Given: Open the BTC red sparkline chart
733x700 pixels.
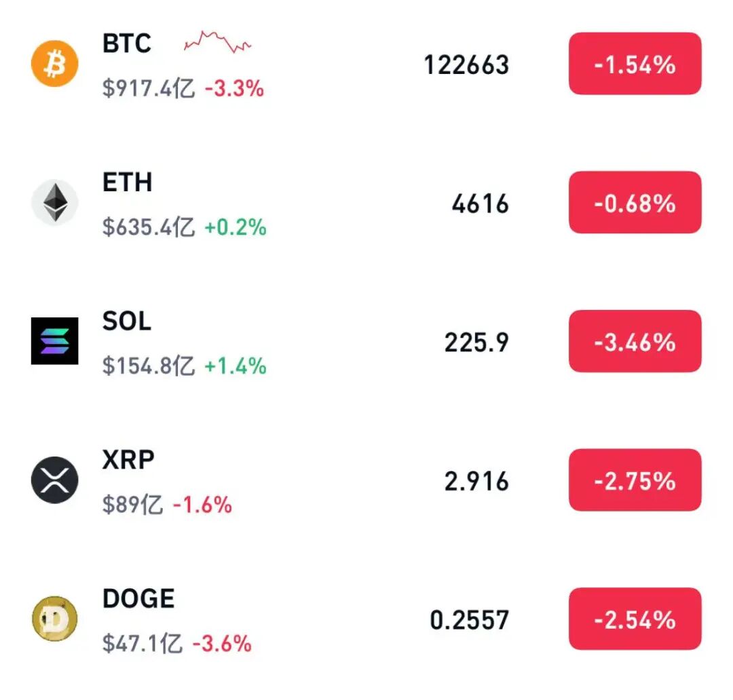Looking at the screenshot, I should pyautogui.click(x=218, y=42).
